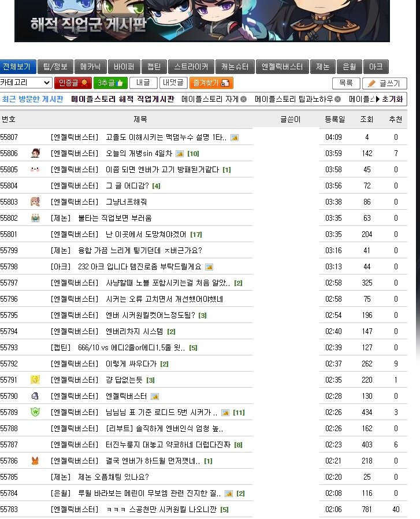
Task: Select the 제논 tab
Action: coord(323,67)
